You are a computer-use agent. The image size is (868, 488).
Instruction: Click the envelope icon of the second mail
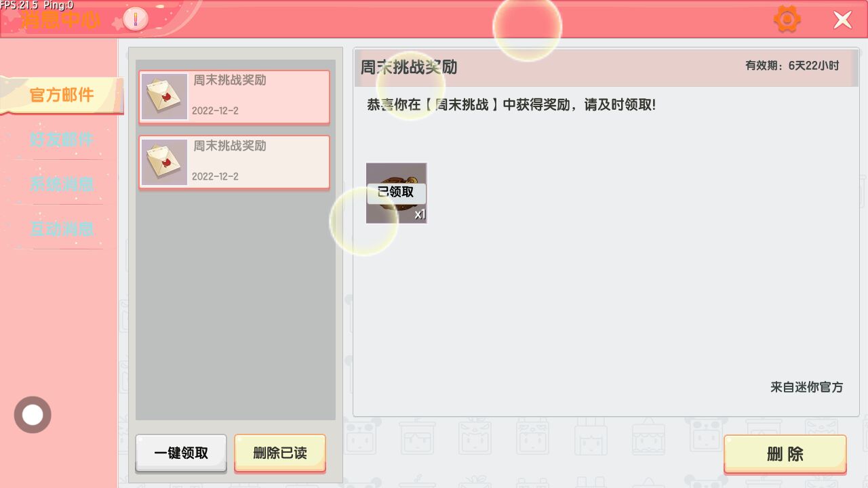[x=164, y=163]
